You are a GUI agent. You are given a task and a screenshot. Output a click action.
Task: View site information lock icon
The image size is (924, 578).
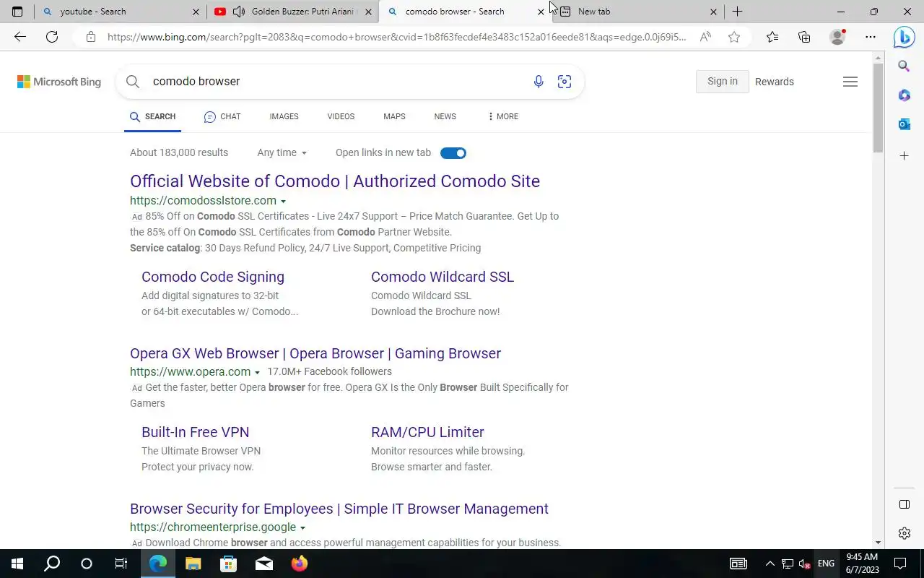pos(90,37)
